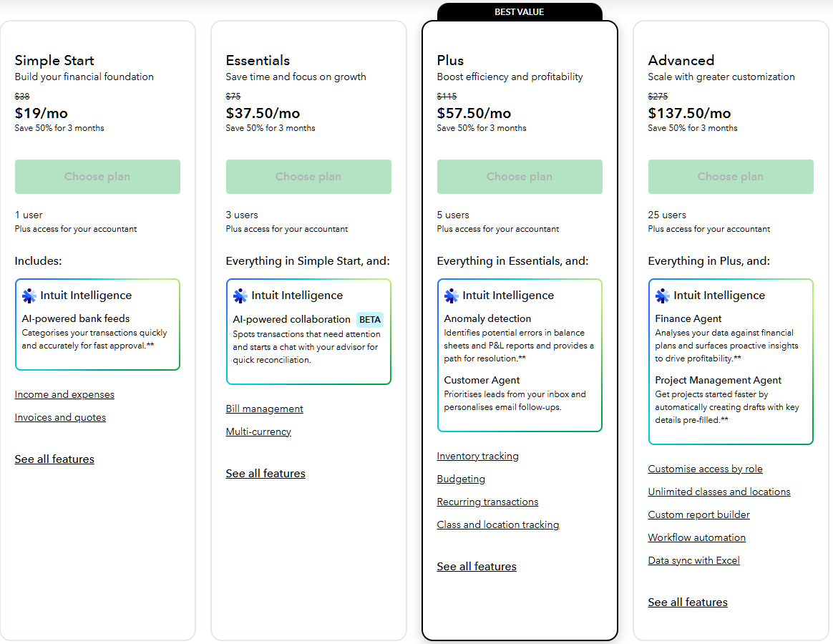Screen dimensions: 833x644
Task: Click the Simple Start plan title
Action: (x=54, y=60)
